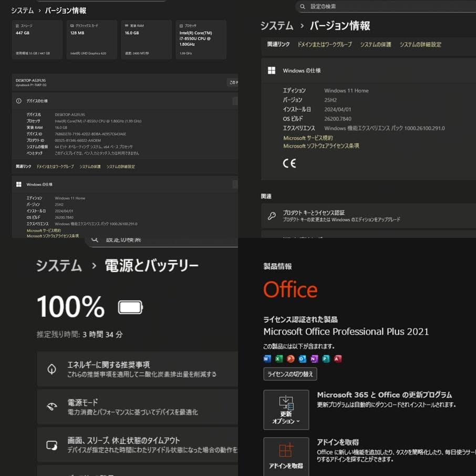Click the key icon for プロダクト キーとライセンス認証
The image size is (476, 476).
272,216
